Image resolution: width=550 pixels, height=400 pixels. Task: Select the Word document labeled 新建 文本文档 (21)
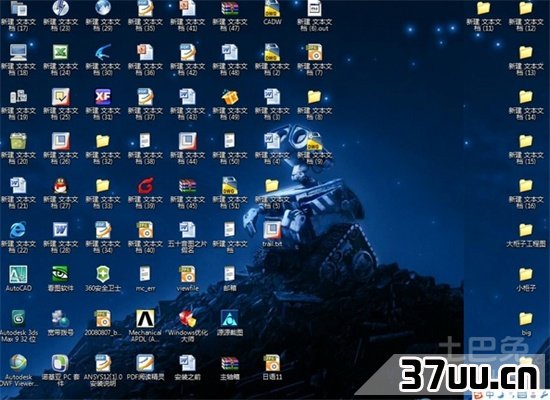(x=18, y=185)
